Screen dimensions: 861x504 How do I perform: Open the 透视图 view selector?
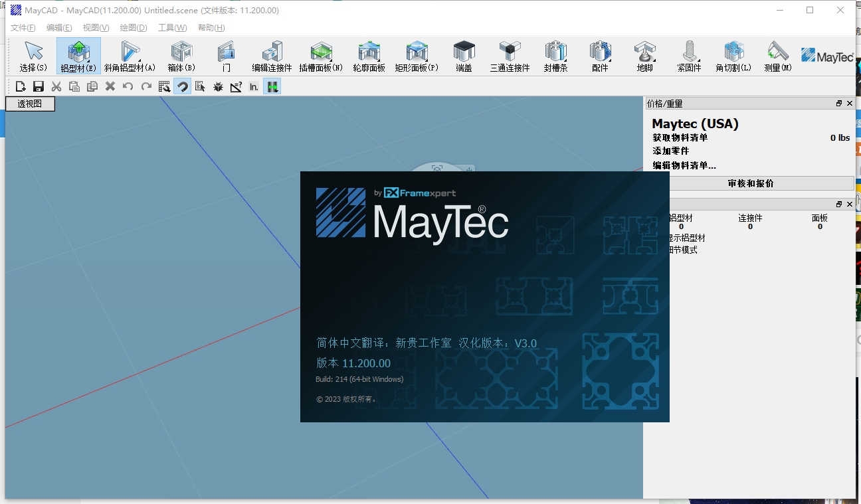[29, 104]
